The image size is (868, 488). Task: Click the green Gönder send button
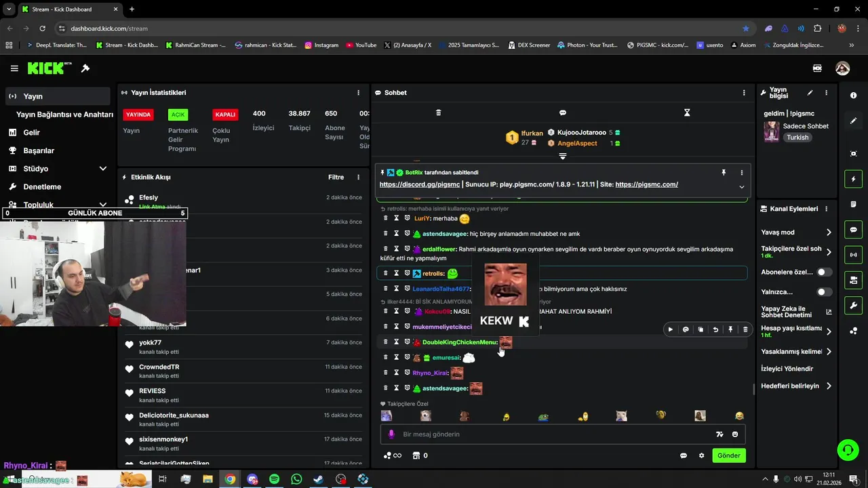tap(729, 455)
